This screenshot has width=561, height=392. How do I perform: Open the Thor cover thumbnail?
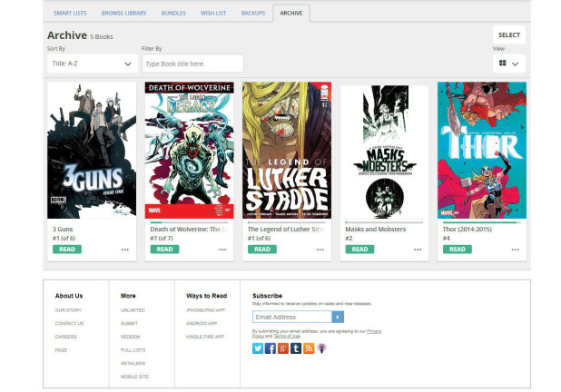482,151
